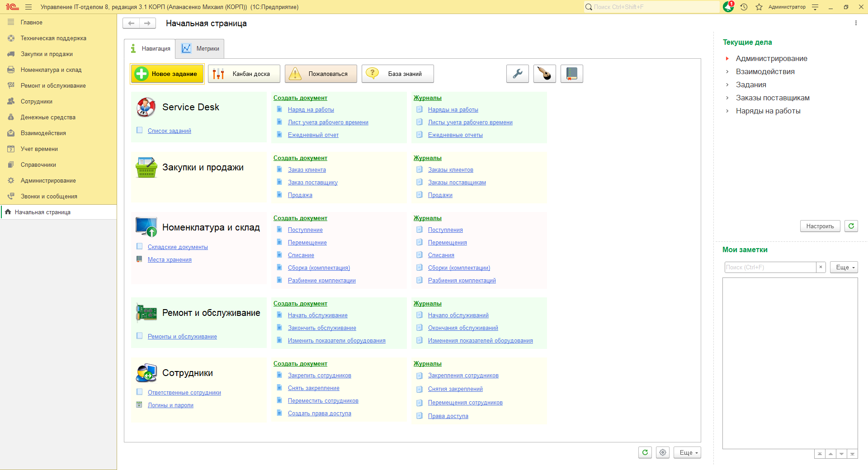Click the Канбан доска button

point(244,74)
